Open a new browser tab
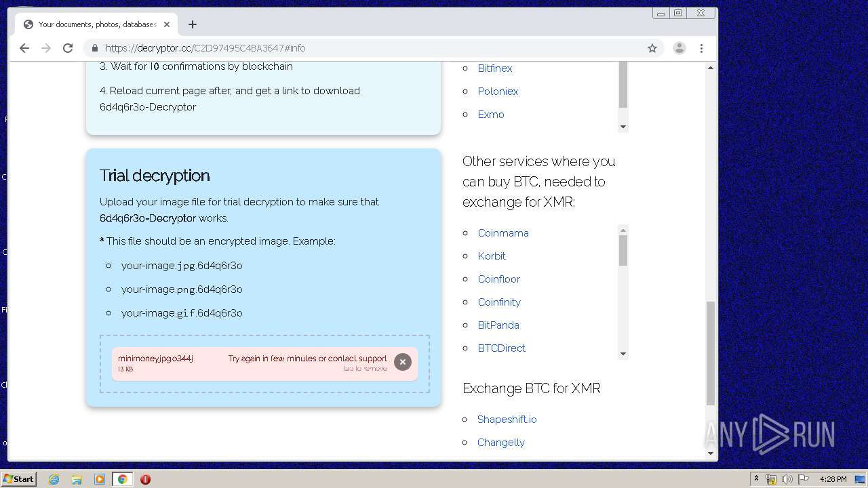Screen dimensions: 868x488 tap(193, 24)
